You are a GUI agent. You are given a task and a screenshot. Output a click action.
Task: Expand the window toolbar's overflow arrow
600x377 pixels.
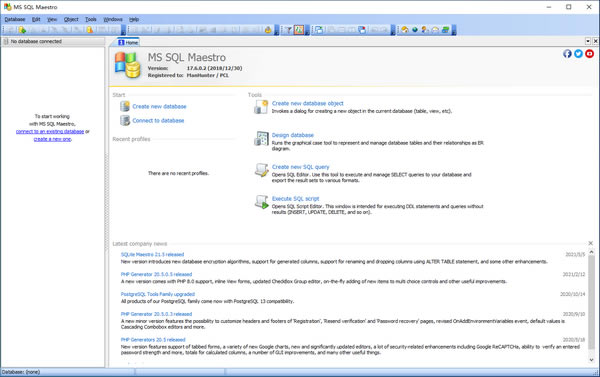pos(393,30)
